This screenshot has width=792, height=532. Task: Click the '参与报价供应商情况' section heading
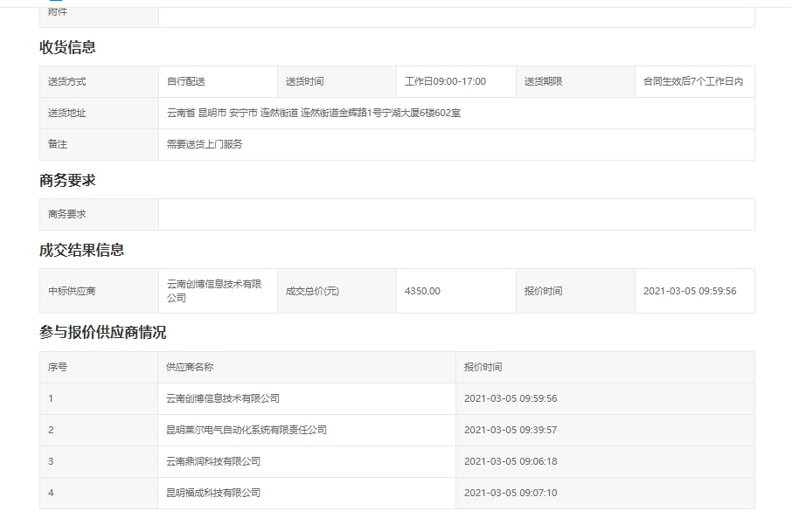103,332
